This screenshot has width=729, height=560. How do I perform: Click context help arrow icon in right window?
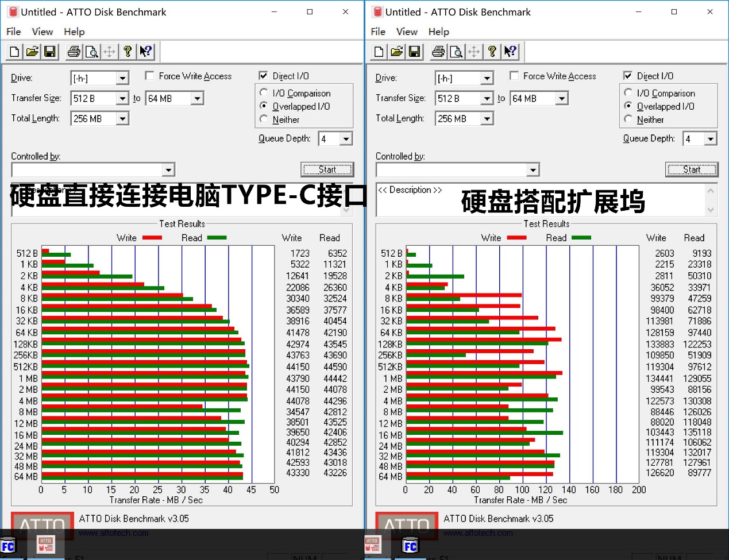(x=510, y=52)
